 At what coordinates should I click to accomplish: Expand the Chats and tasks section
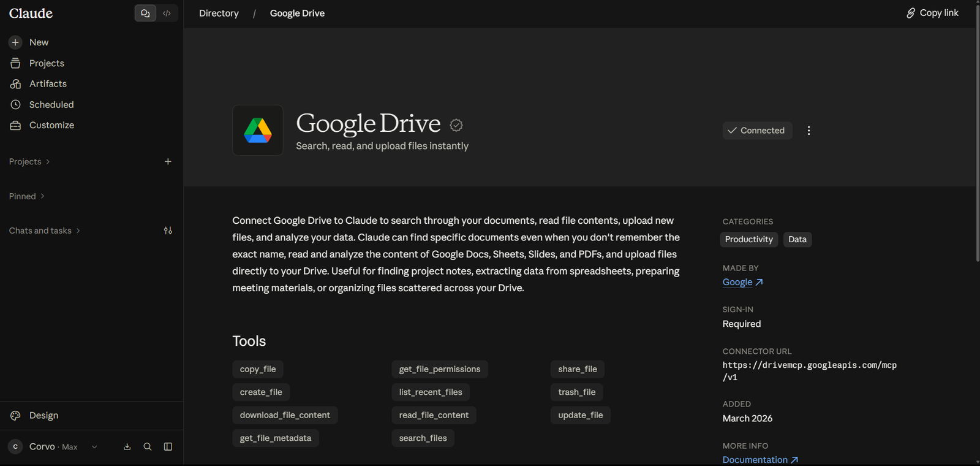click(45, 231)
